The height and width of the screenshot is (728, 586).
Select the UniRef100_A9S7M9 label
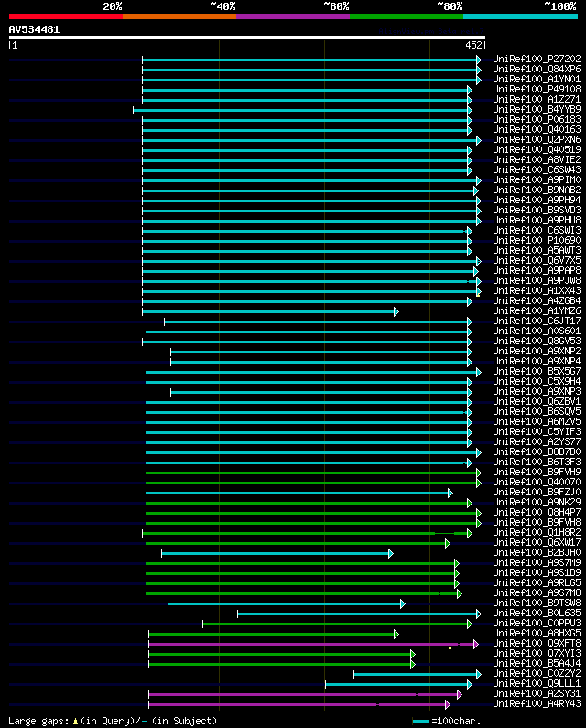(x=537, y=563)
